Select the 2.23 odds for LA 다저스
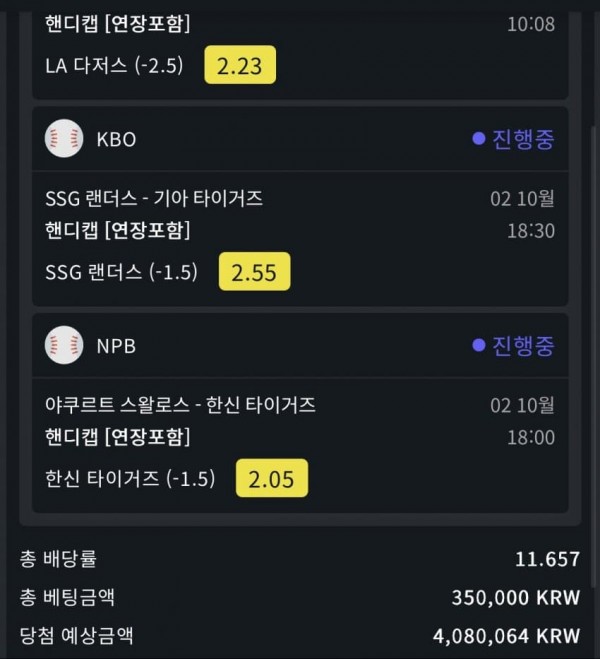This screenshot has width=600, height=659. click(x=240, y=65)
